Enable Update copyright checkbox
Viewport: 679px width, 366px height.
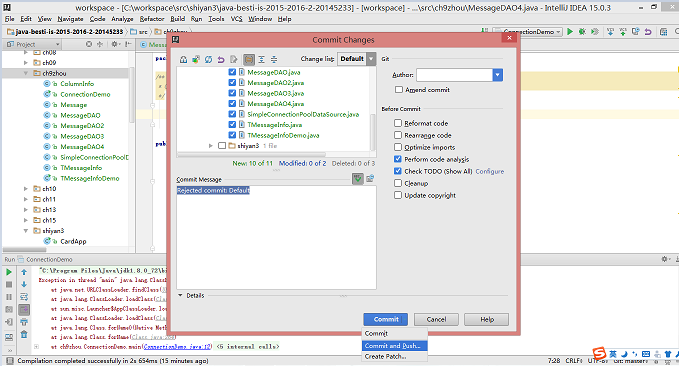[x=398, y=195]
